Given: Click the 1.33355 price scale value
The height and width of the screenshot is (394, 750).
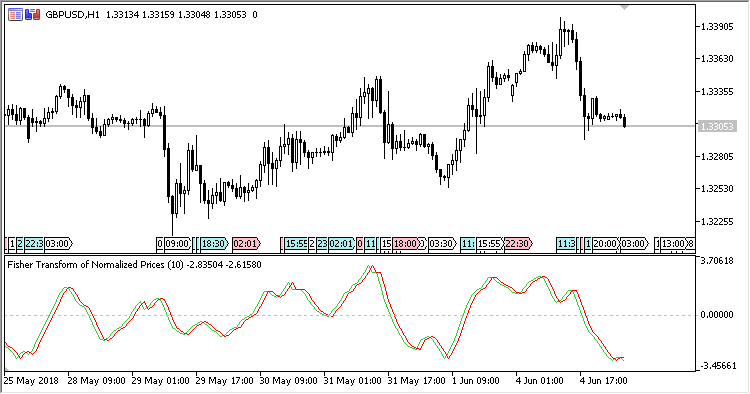Looking at the screenshot, I should pos(717,92).
